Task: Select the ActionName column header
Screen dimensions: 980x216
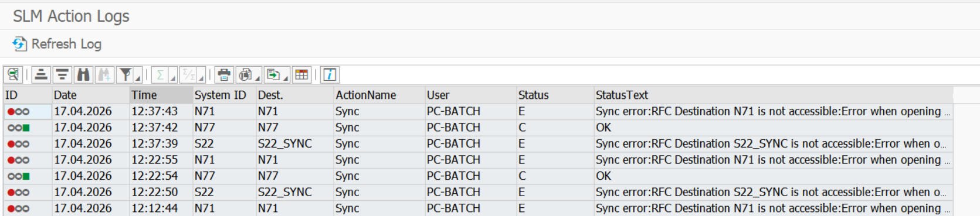Action: pos(379,95)
